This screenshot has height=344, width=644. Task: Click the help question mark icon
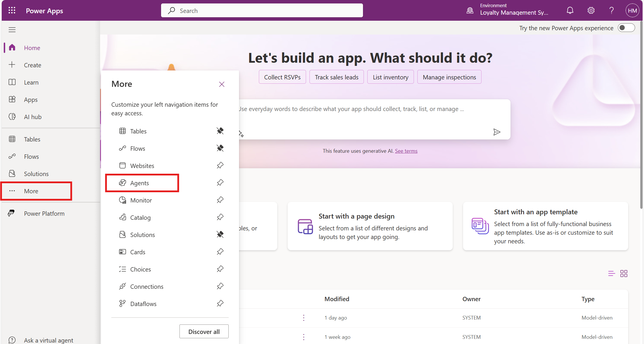(611, 11)
